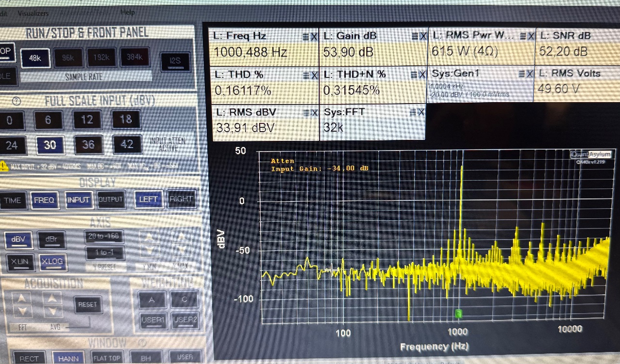
Task: Apply the 20 to -160 Y preset
Action: [x=104, y=236]
